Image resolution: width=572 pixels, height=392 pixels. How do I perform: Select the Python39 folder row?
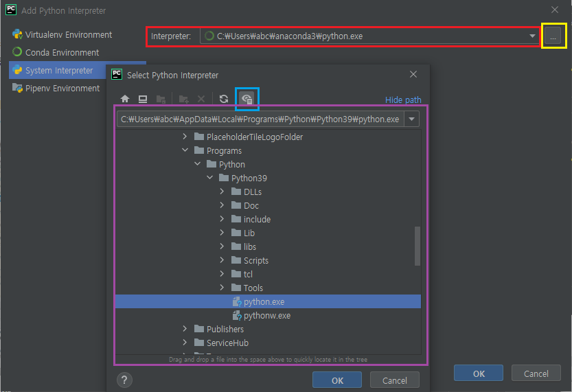pyautogui.click(x=268, y=178)
